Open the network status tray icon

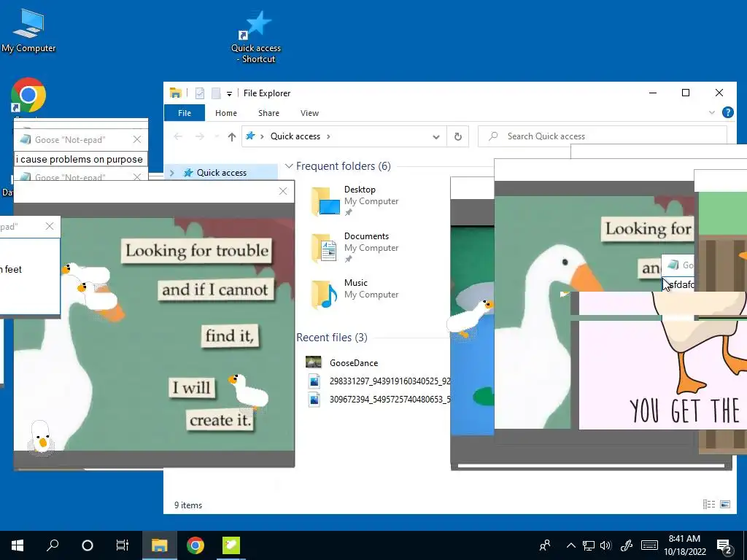589,545
